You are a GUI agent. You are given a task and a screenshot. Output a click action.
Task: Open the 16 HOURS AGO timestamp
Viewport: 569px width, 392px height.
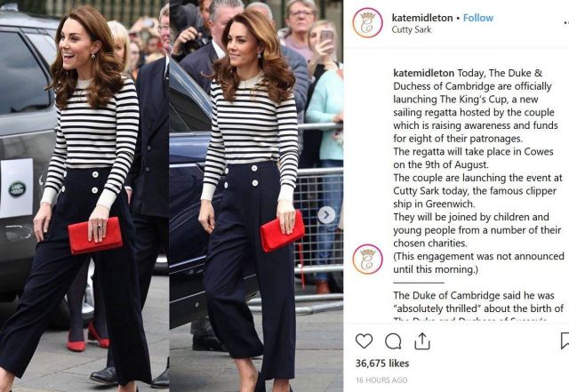click(381, 380)
